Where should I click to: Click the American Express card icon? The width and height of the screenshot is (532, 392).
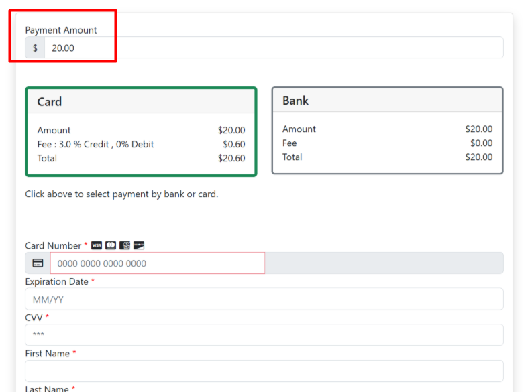click(x=125, y=245)
